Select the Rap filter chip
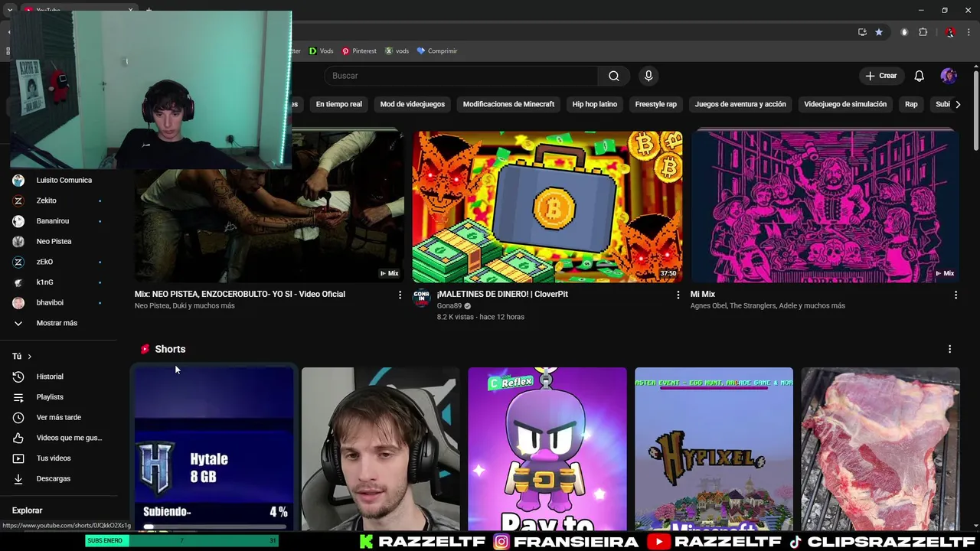The width and height of the screenshot is (980, 551). 911,104
